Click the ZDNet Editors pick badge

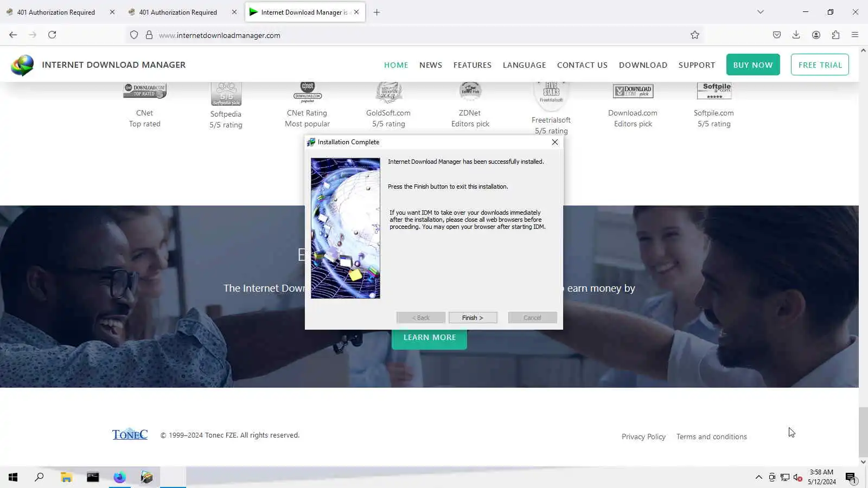470,91
